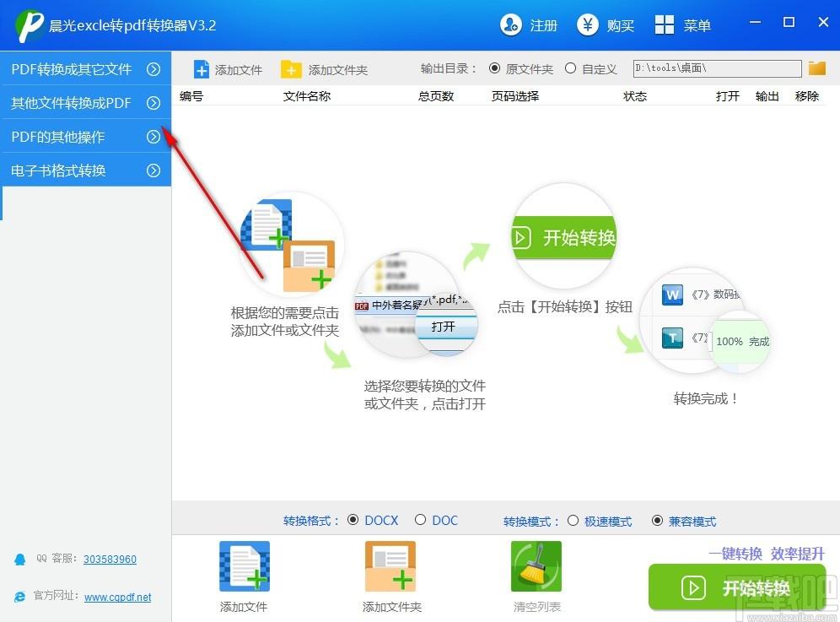Expand arrow next to 电子书格式转换

tap(153, 170)
